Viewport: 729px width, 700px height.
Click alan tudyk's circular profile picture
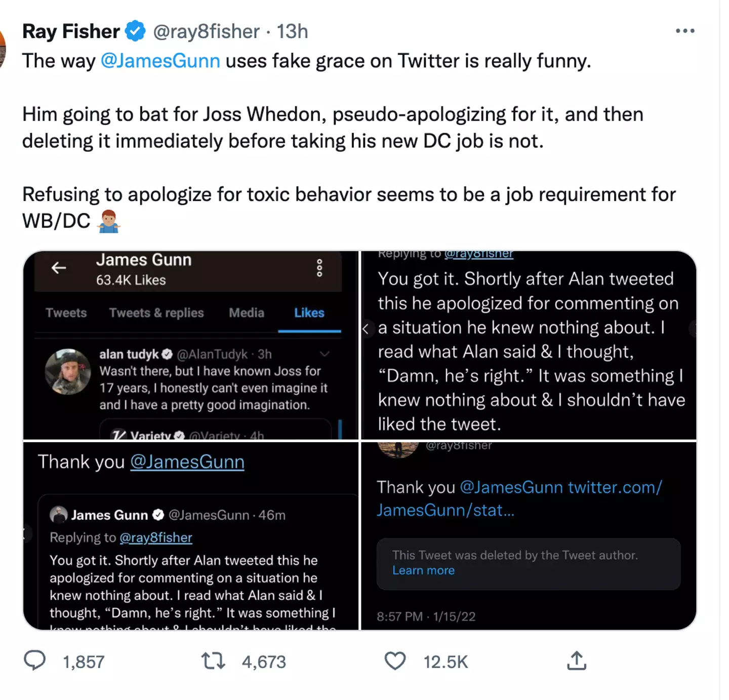point(68,372)
